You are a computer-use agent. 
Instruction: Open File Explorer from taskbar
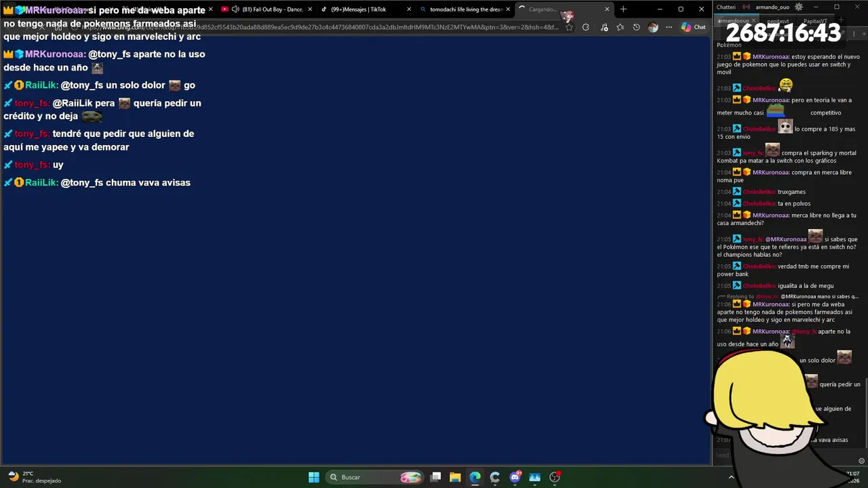(x=455, y=477)
